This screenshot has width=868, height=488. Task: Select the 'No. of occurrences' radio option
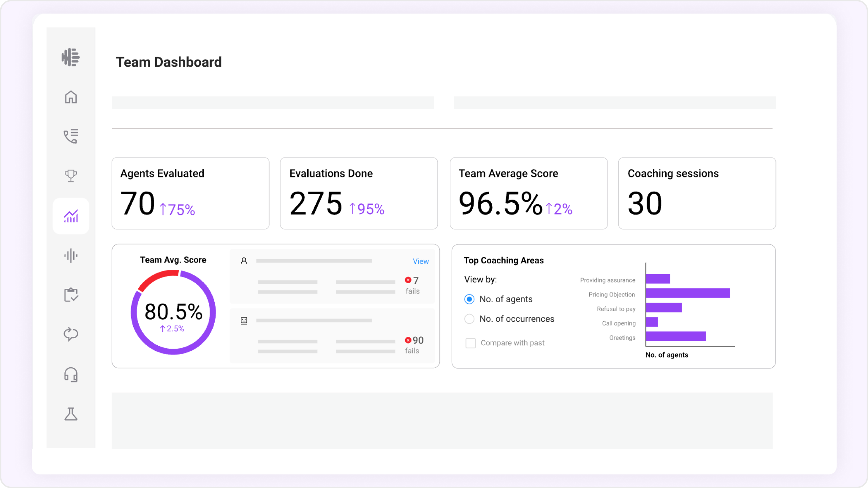469,319
